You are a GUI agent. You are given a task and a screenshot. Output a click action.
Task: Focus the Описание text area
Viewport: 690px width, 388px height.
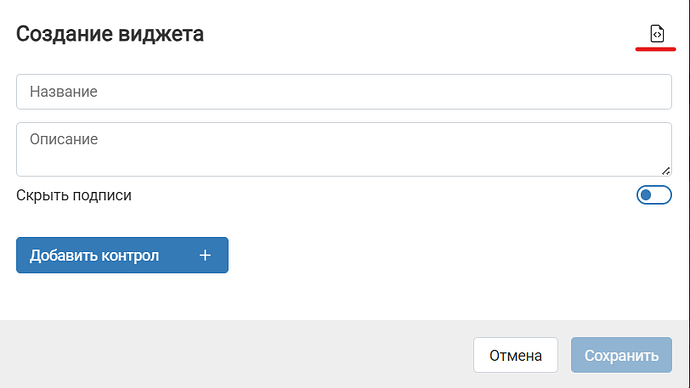pos(344,150)
